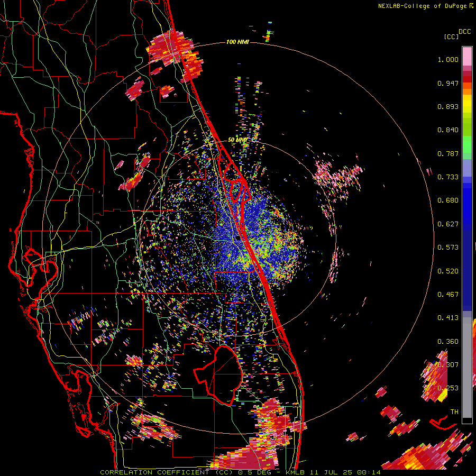Image resolution: width=476 pixels, height=476 pixels.
Task: Click the 50 NMI range ring label
Action: pyautogui.click(x=237, y=140)
